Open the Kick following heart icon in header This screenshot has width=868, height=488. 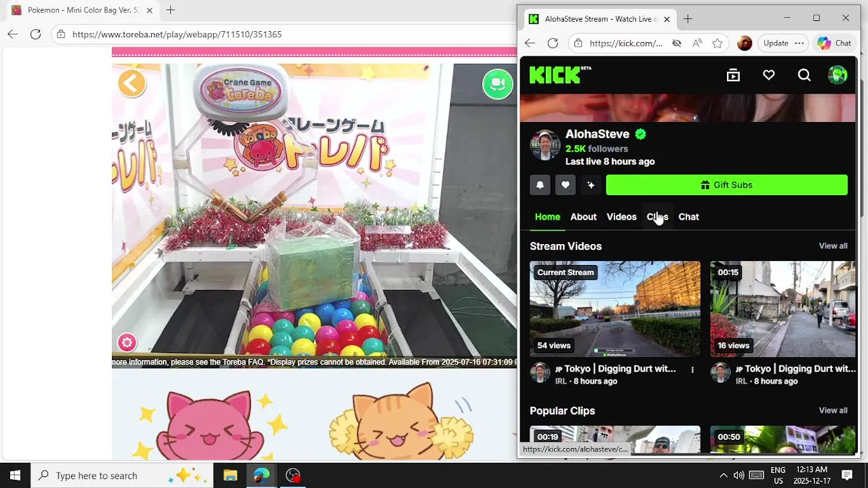coord(768,75)
